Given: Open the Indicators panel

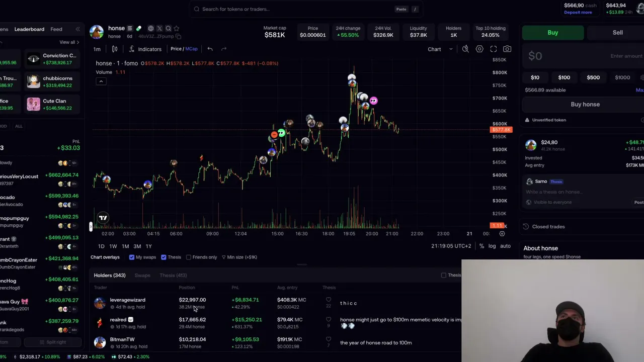Looking at the screenshot, I should tap(145, 49).
